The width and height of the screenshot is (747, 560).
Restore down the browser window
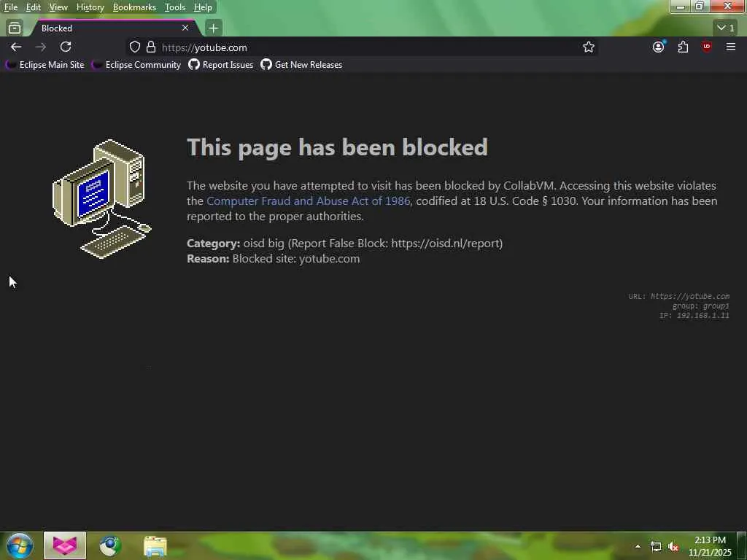tap(700, 6)
